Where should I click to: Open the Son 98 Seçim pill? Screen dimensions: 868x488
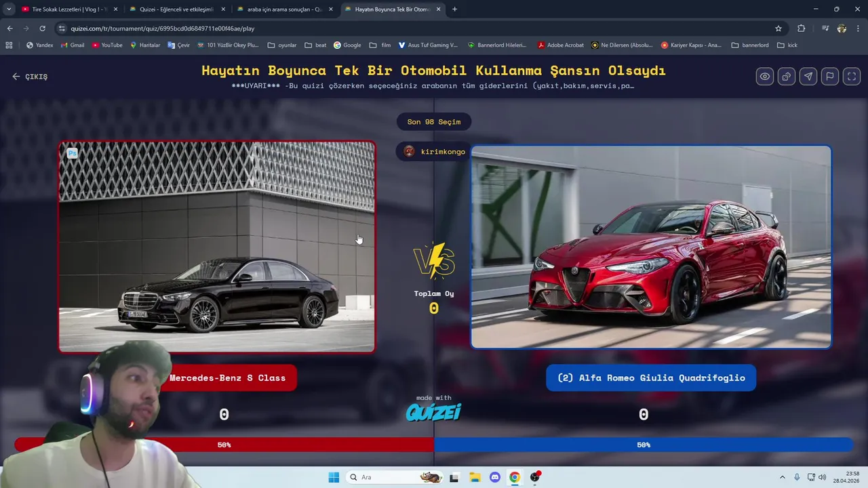tap(434, 122)
